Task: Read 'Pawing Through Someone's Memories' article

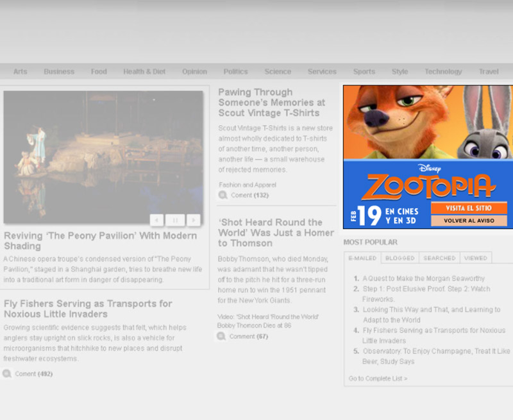Action: tap(271, 103)
